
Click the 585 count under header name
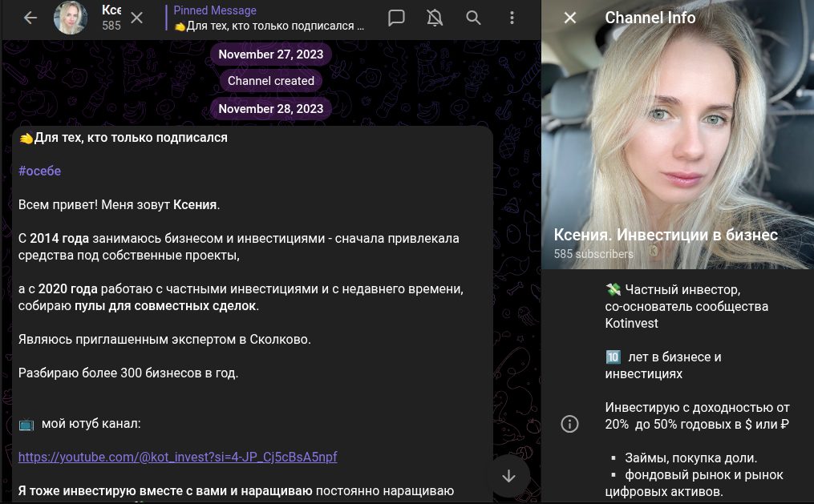pyautogui.click(x=111, y=26)
